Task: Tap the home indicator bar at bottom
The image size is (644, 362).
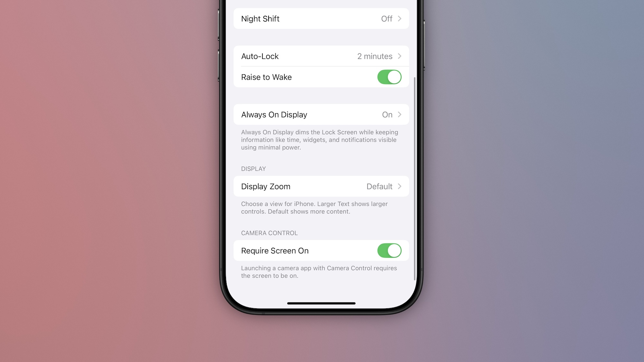Action: coord(322,303)
